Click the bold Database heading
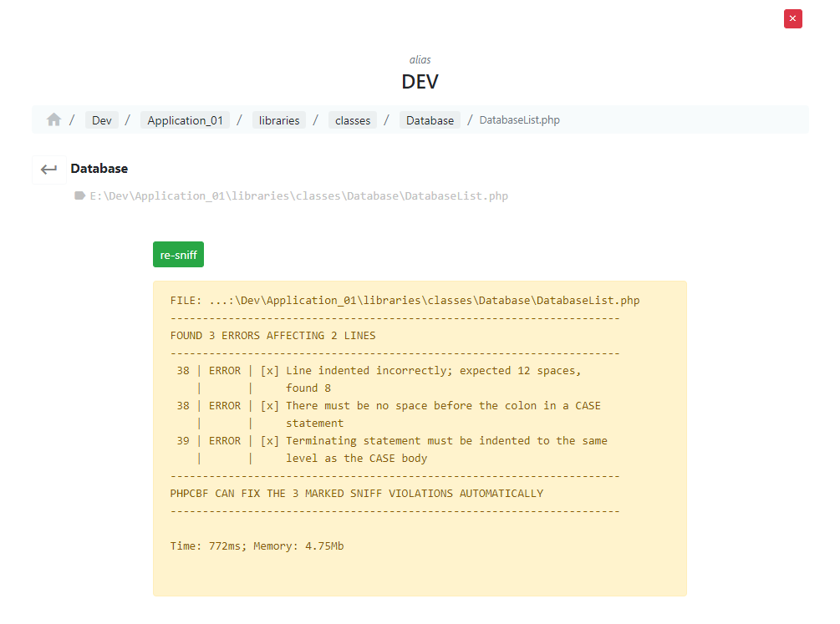The width and height of the screenshot is (840, 624). (x=99, y=169)
